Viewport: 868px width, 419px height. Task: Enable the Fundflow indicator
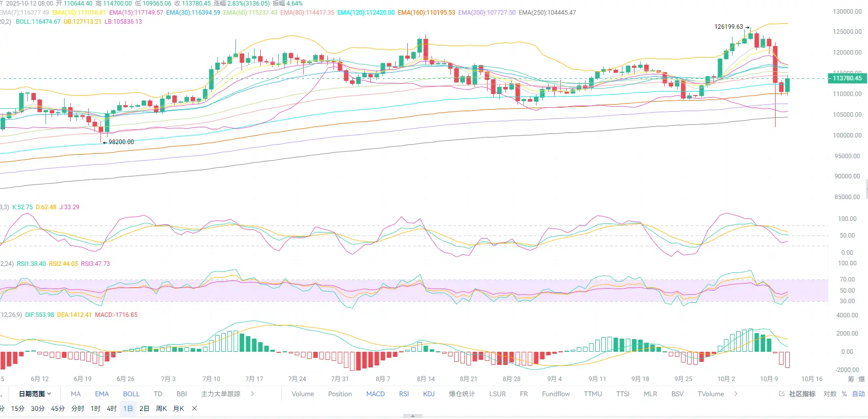pos(556,394)
